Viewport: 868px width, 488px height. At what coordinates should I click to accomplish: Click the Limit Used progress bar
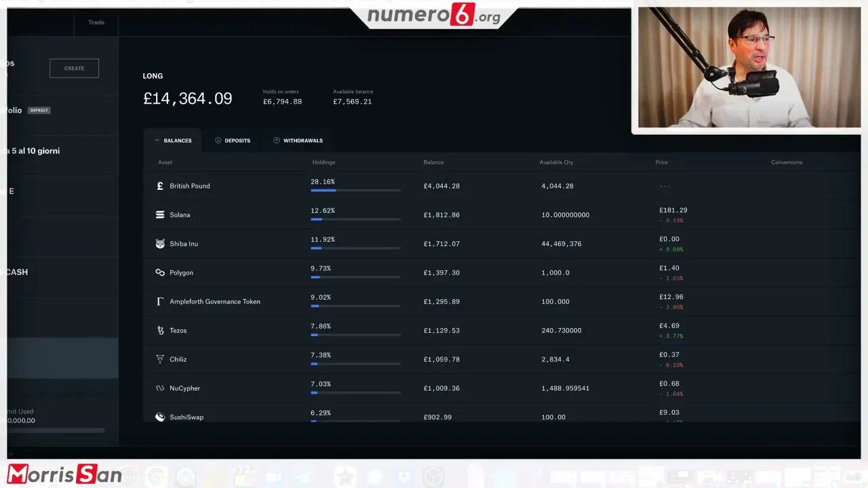(x=56, y=430)
